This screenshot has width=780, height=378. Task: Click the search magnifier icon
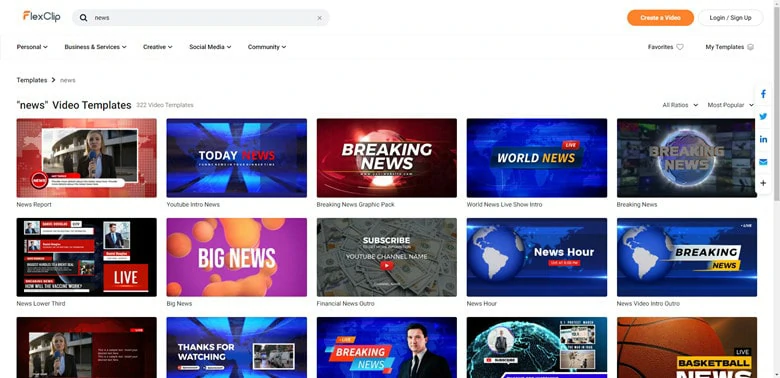[84, 18]
